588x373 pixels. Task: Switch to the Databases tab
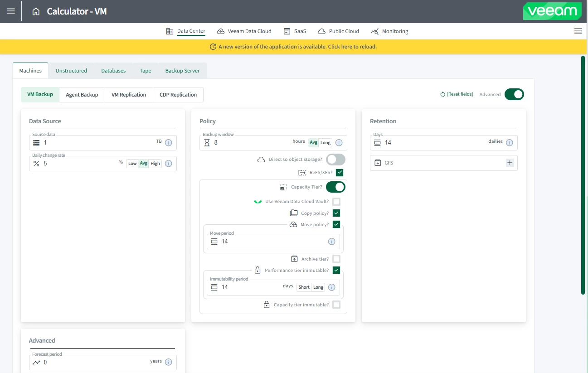click(x=113, y=71)
